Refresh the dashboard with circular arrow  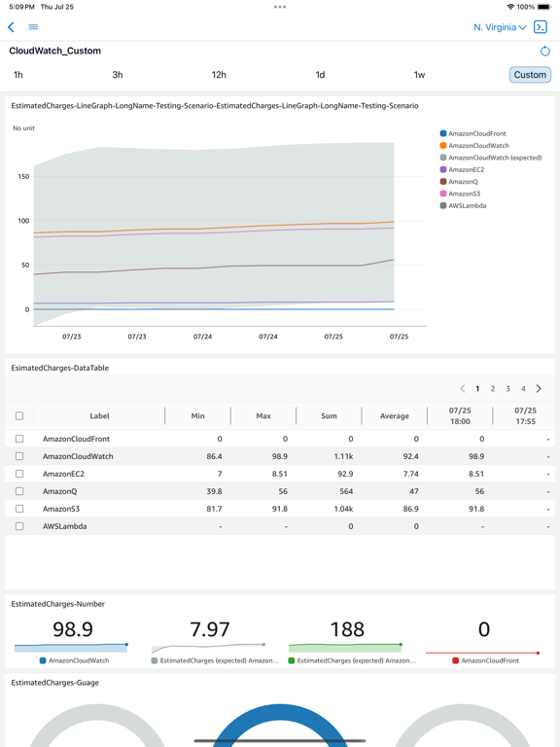(x=545, y=51)
